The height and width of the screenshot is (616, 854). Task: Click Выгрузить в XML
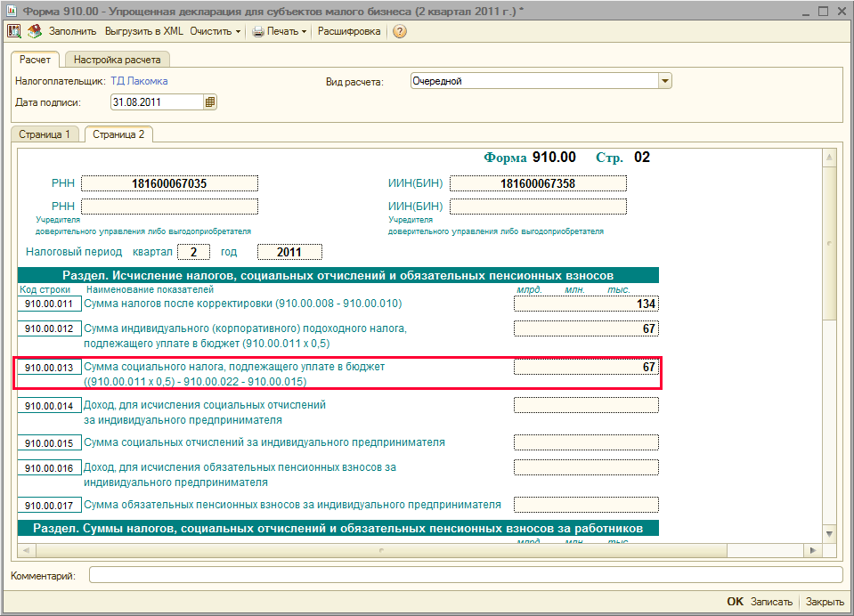tap(144, 31)
